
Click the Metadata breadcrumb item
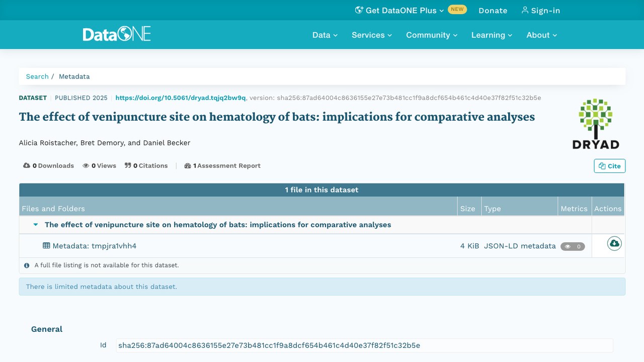pos(74,76)
